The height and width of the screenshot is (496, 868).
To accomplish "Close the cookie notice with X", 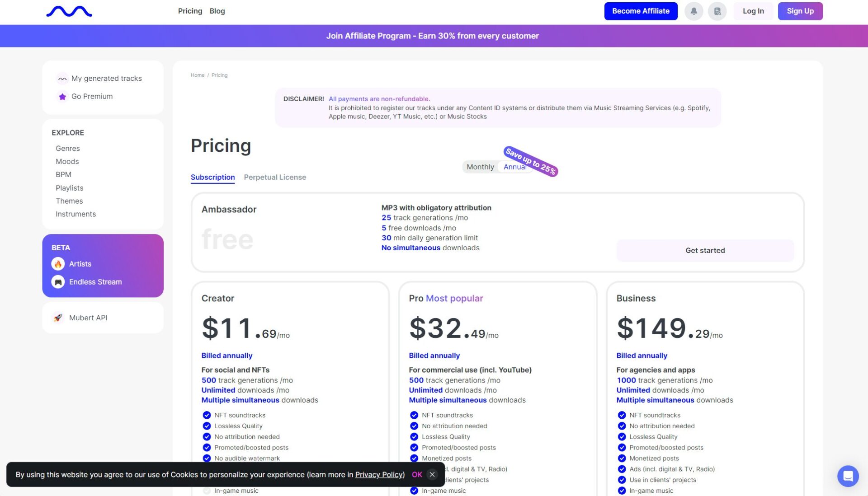I will 432,474.
